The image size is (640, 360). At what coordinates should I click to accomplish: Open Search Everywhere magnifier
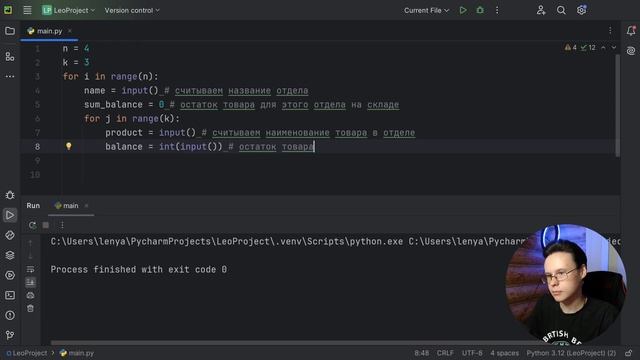pos(561,10)
